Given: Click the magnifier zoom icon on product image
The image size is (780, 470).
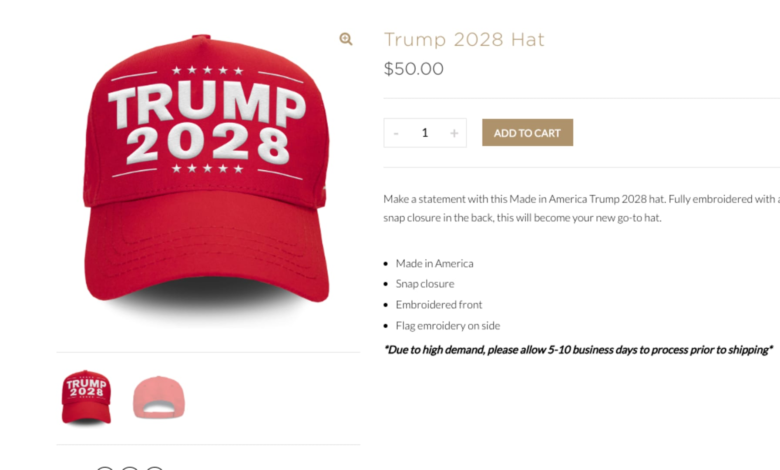Looking at the screenshot, I should 346,39.
